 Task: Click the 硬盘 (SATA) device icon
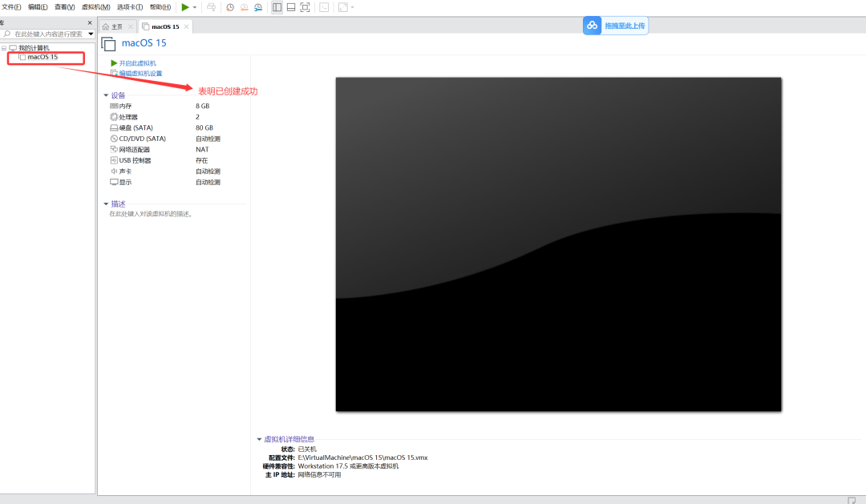[114, 127]
